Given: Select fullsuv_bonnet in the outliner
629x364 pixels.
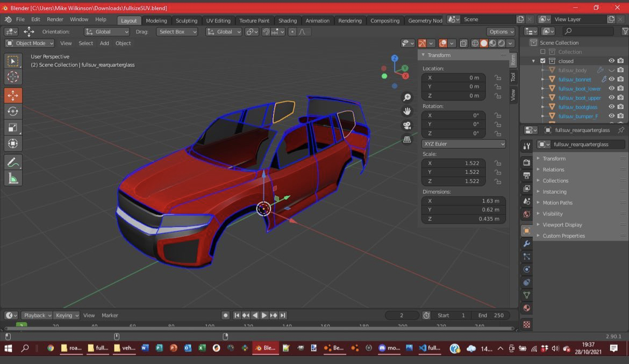Looking at the screenshot, I should point(575,79).
